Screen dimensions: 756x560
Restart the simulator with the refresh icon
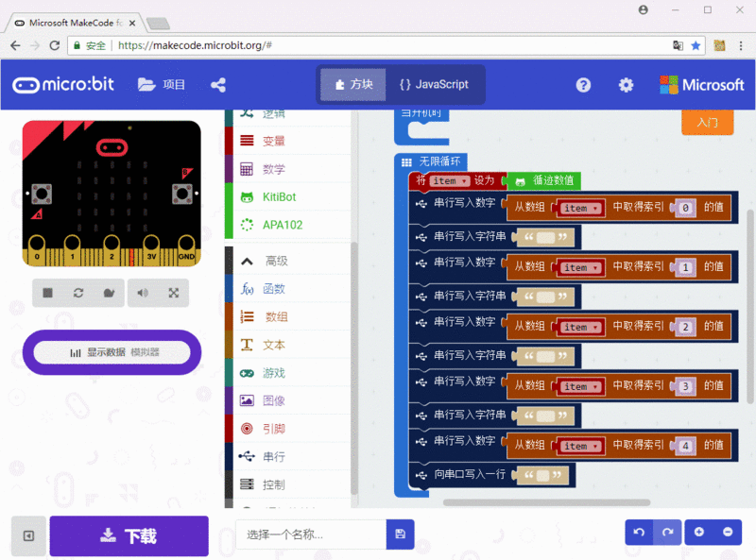pyautogui.click(x=78, y=293)
